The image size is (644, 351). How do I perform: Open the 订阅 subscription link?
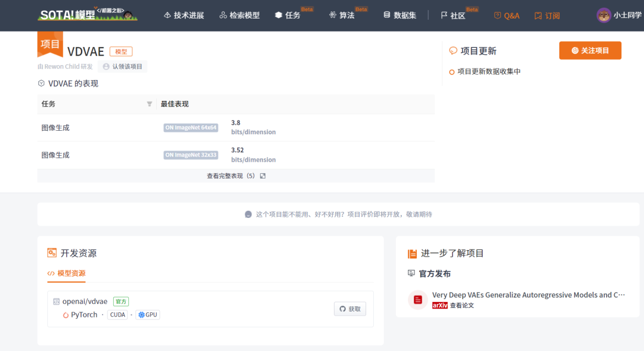pyautogui.click(x=547, y=16)
